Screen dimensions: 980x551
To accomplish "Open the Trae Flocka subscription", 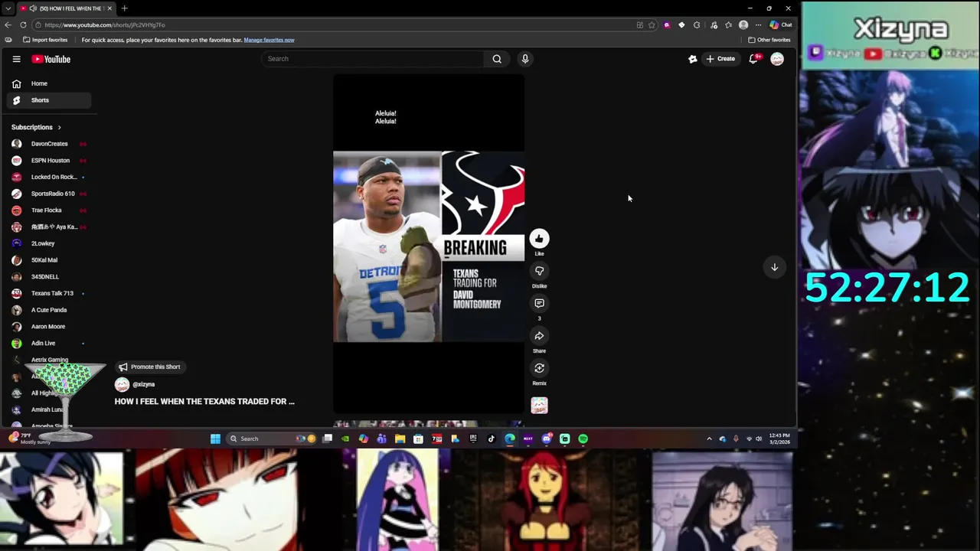I will [49, 210].
